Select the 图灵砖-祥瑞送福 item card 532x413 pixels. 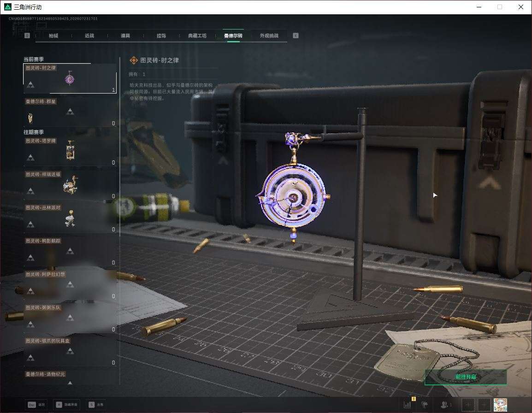(70, 185)
